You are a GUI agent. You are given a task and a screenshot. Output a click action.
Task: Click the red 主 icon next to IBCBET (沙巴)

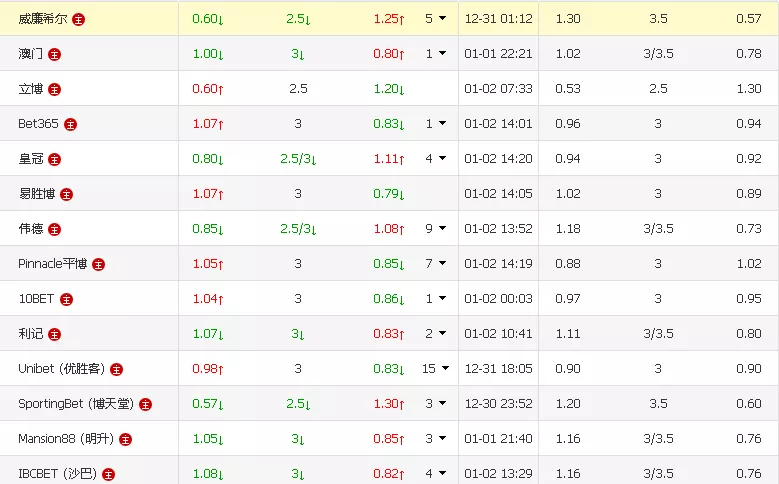tap(108, 474)
